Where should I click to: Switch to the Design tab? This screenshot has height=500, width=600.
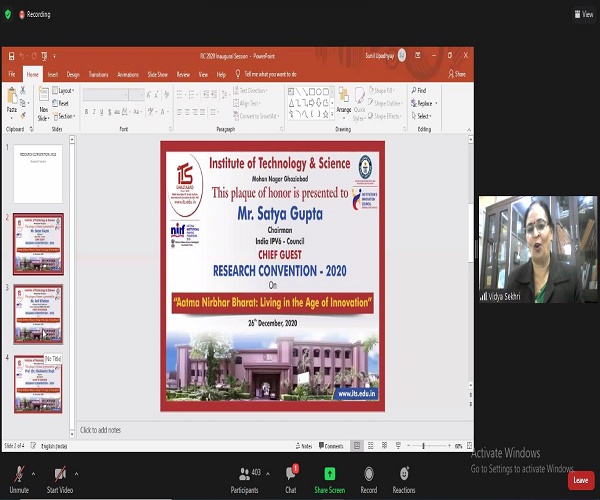pyautogui.click(x=73, y=74)
